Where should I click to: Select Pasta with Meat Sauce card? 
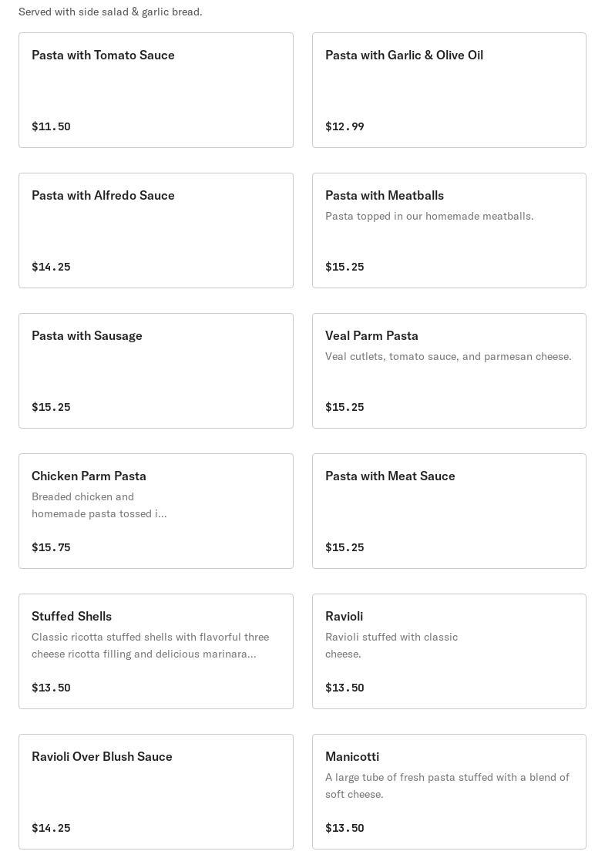point(449,511)
